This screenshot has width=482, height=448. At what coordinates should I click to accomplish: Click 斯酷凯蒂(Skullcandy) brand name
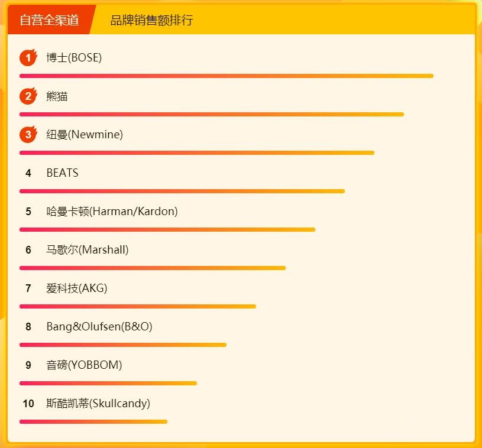point(98,404)
